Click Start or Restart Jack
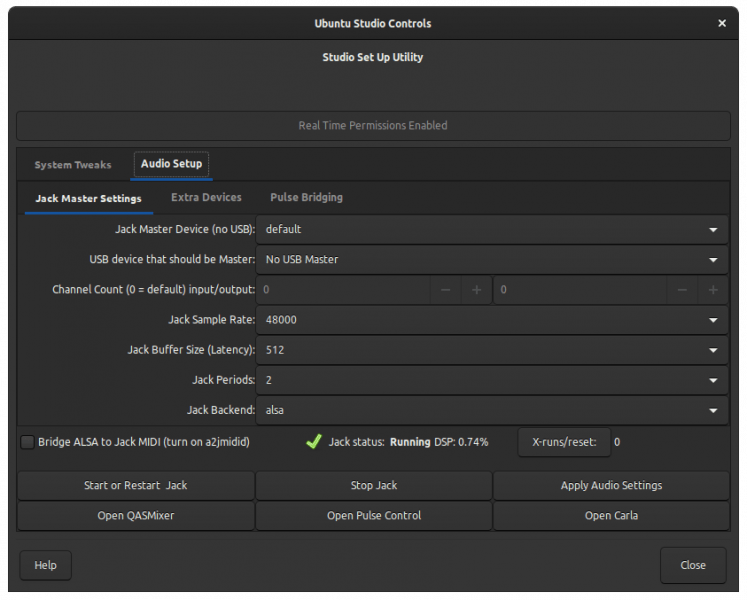This screenshot has height=600, width=747. 136,485
